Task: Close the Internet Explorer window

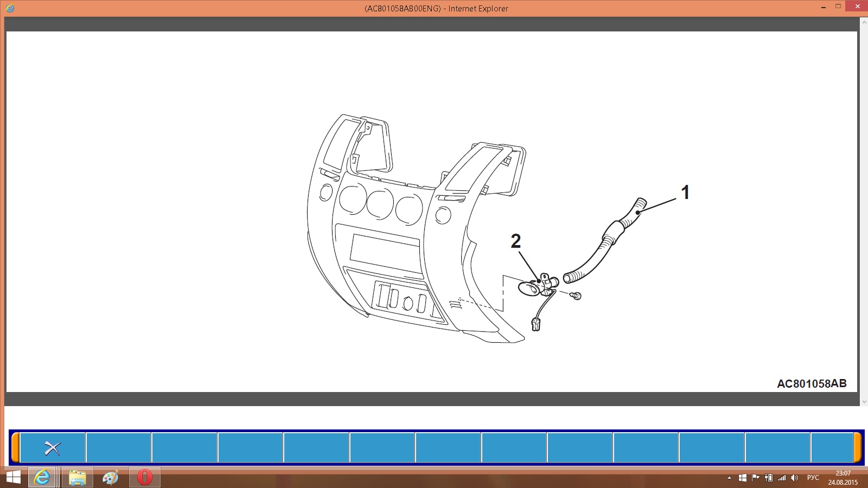Action: [x=857, y=7]
